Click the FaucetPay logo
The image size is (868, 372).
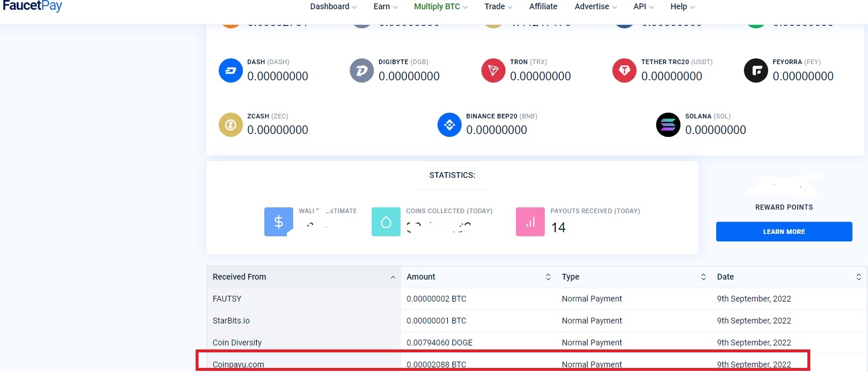pos(32,6)
